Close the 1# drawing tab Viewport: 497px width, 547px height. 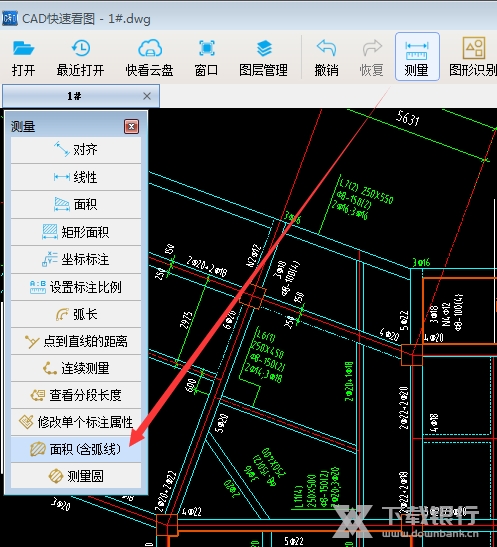147,96
